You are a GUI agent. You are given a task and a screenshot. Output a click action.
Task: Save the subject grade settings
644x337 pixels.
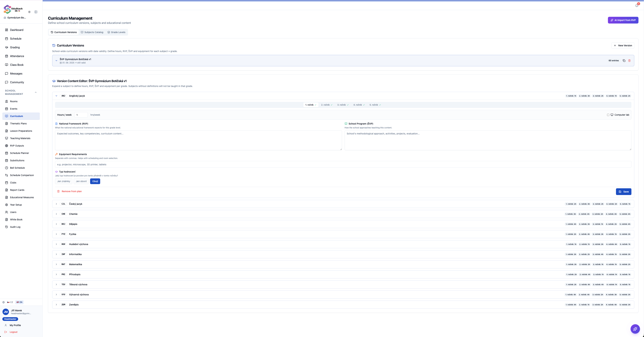coord(624,192)
